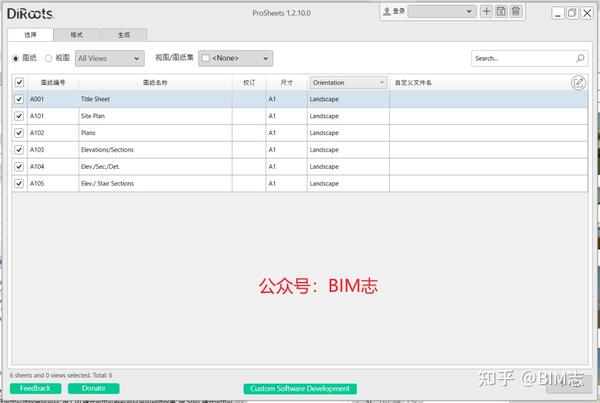Click the Donate button

click(x=93, y=388)
